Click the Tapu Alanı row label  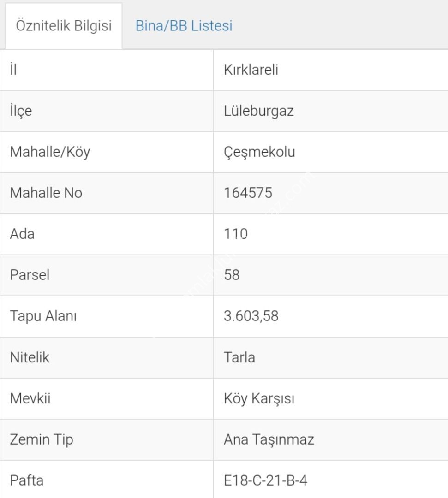(x=43, y=316)
